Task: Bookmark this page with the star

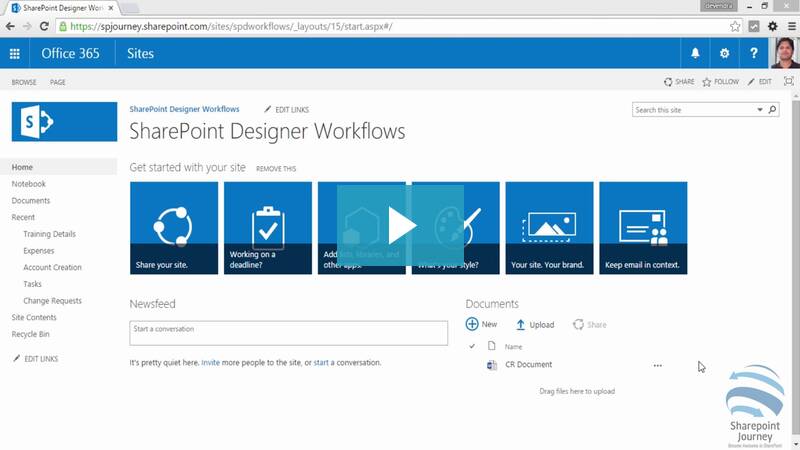Action: click(x=735, y=27)
